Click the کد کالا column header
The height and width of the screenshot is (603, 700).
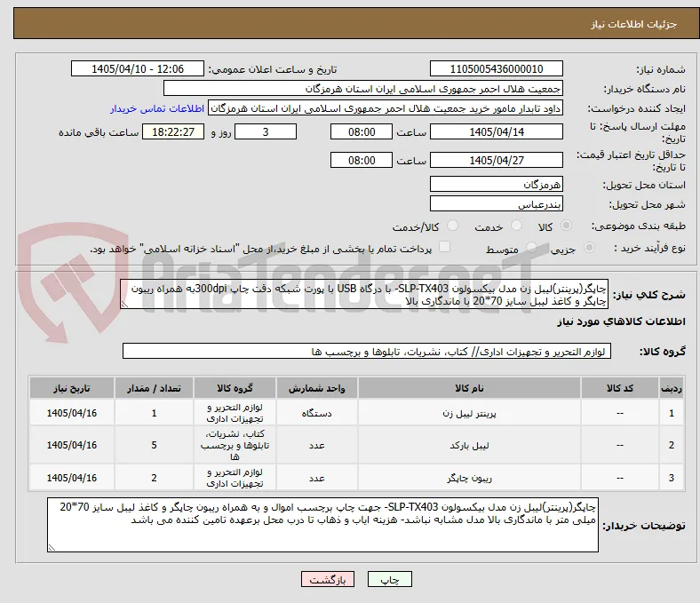tap(620, 388)
